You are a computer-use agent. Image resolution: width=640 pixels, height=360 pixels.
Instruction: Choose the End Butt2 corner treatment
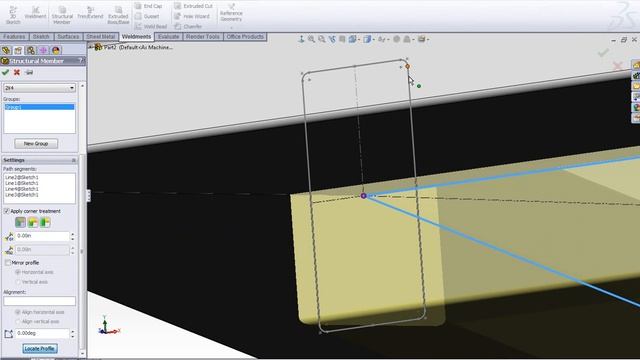[45, 222]
